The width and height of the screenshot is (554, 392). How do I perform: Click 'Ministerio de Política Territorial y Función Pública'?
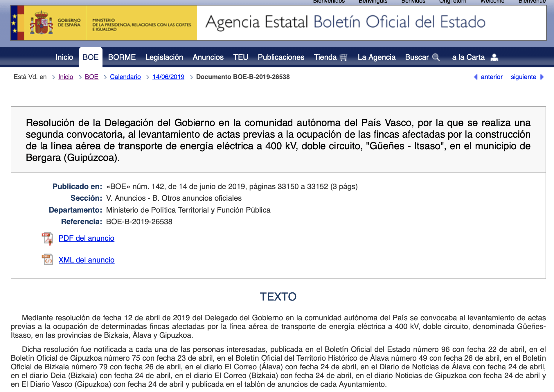tap(188, 210)
